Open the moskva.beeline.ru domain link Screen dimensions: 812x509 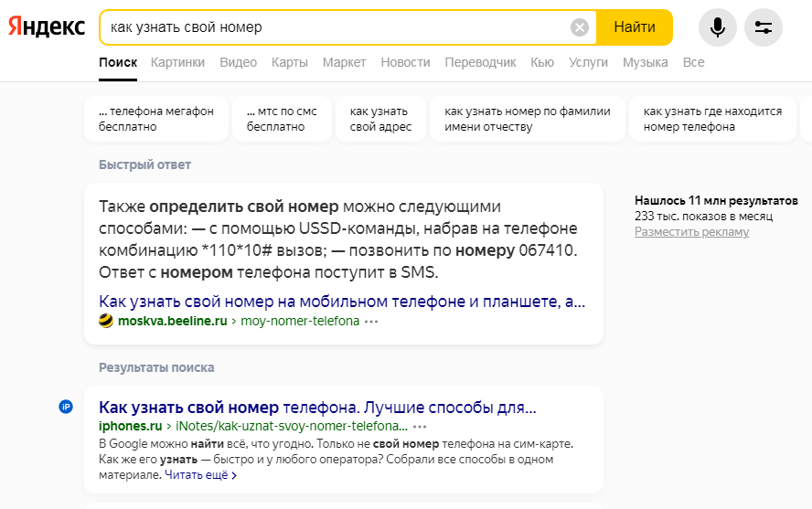click(x=173, y=322)
